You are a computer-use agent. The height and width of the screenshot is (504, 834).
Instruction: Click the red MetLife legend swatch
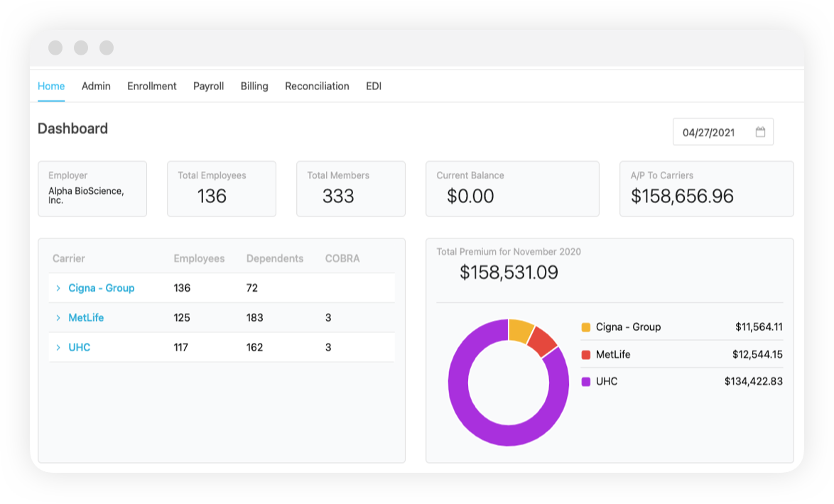pos(585,354)
